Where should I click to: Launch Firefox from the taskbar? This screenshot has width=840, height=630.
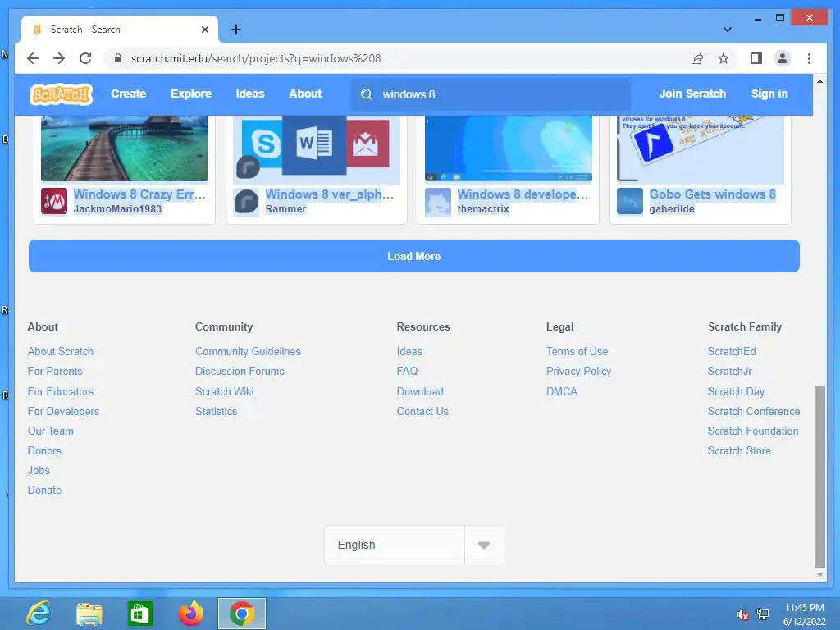190,614
